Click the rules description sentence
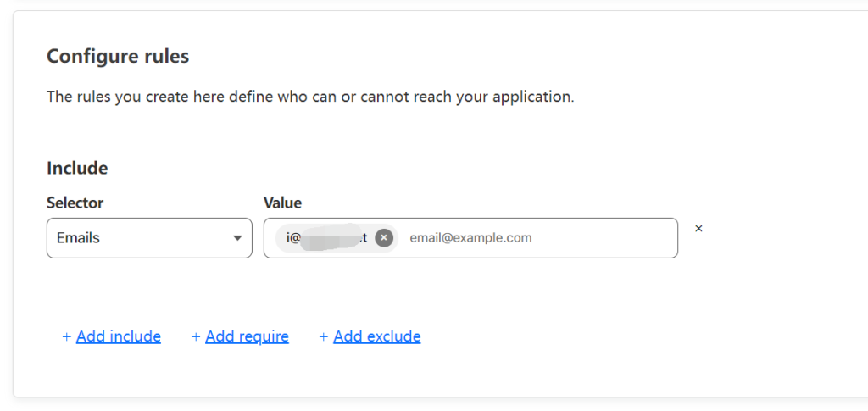868x411 pixels. coord(310,97)
